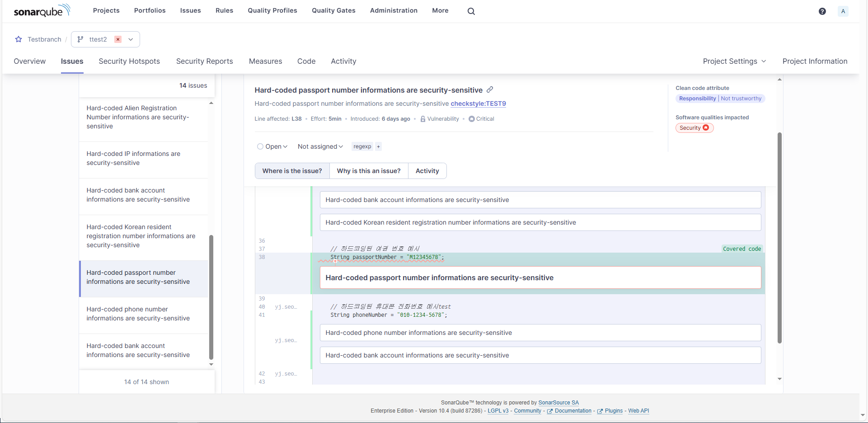Click the SonarQube logo

(x=42, y=11)
